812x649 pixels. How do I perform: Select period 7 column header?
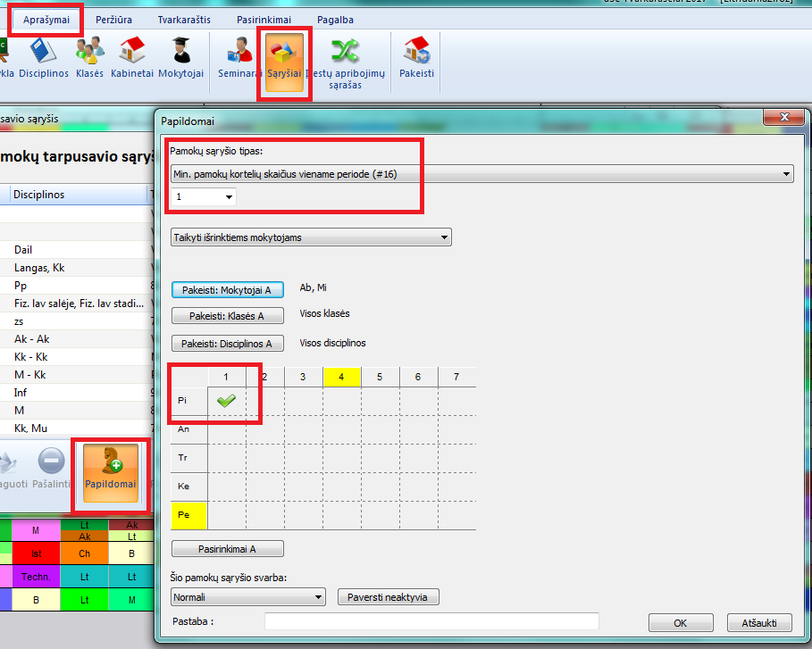pos(456,377)
